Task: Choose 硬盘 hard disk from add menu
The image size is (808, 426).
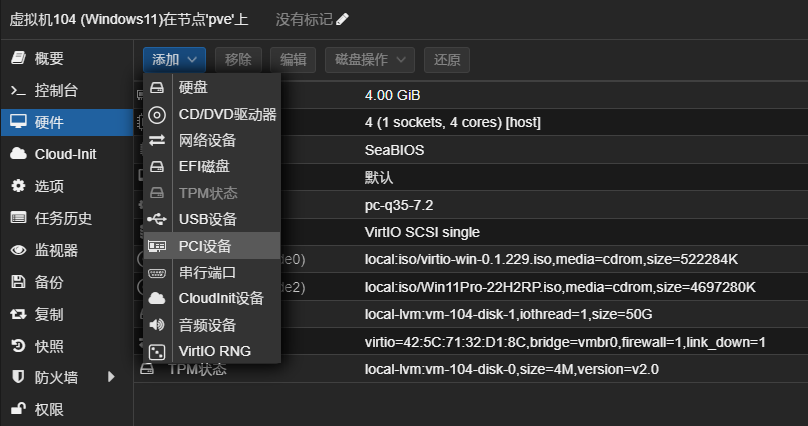Action: (193, 87)
